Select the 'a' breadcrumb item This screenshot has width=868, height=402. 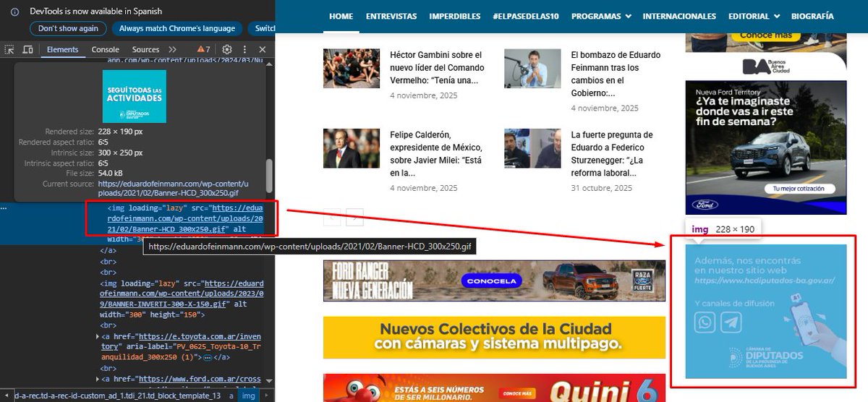[231, 396]
